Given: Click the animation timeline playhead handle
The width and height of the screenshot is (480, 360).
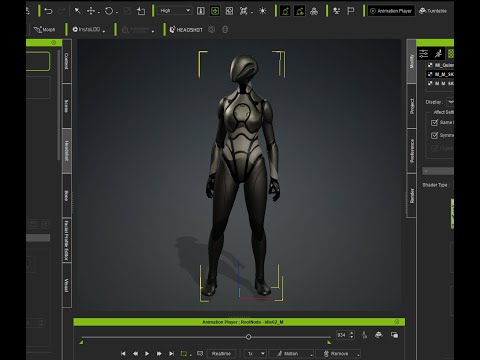Looking at the screenshot, I should click(x=248, y=337).
